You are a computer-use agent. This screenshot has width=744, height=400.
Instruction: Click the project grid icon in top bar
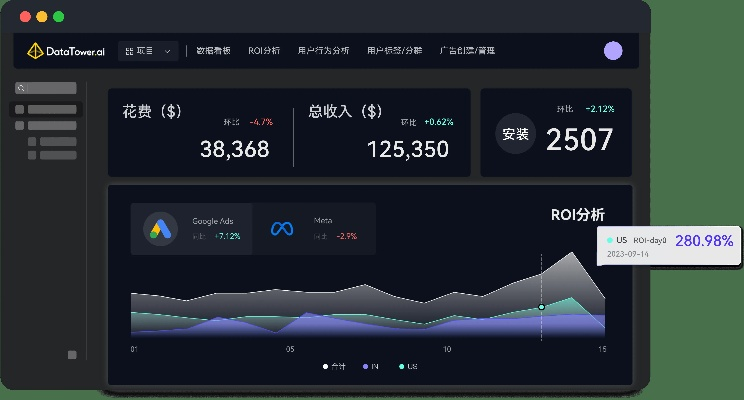click(128, 50)
